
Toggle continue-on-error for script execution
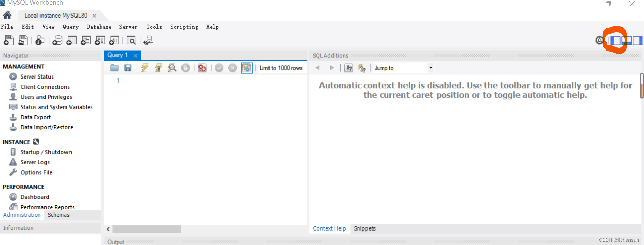coord(202,68)
